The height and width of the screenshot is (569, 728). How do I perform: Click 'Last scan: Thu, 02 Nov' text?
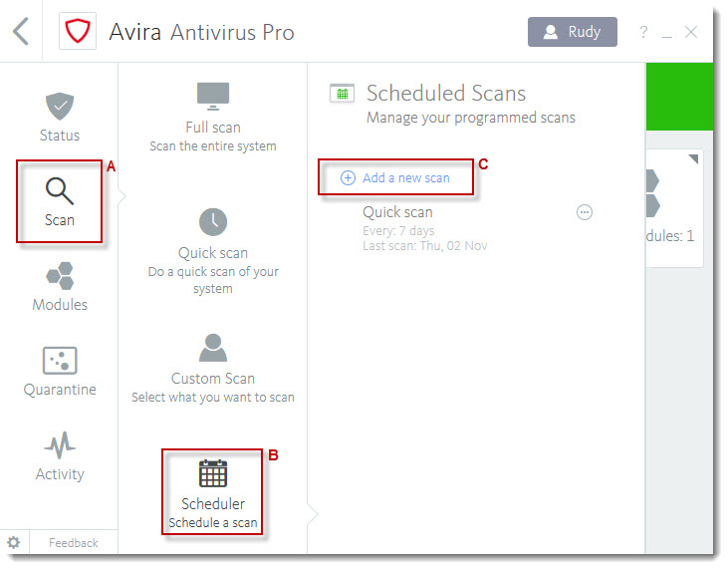pos(425,246)
